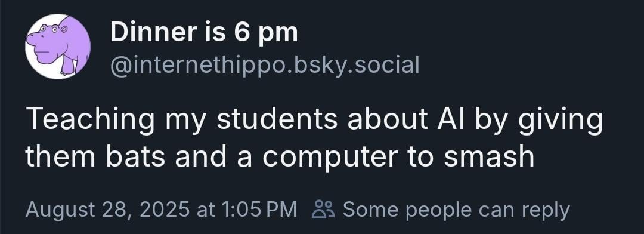Open the display name Dinner is 6 pm

204,33
